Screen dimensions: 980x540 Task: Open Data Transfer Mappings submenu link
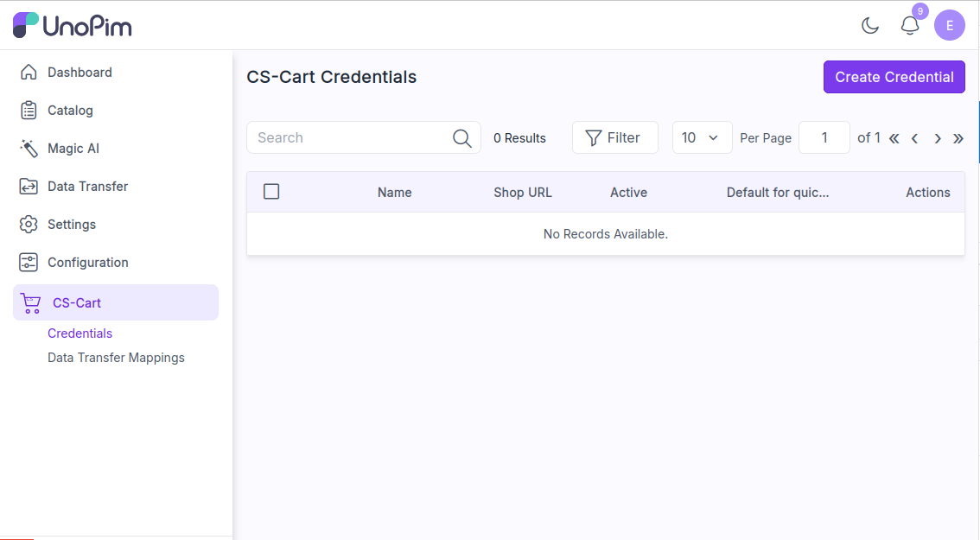pos(117,358)
